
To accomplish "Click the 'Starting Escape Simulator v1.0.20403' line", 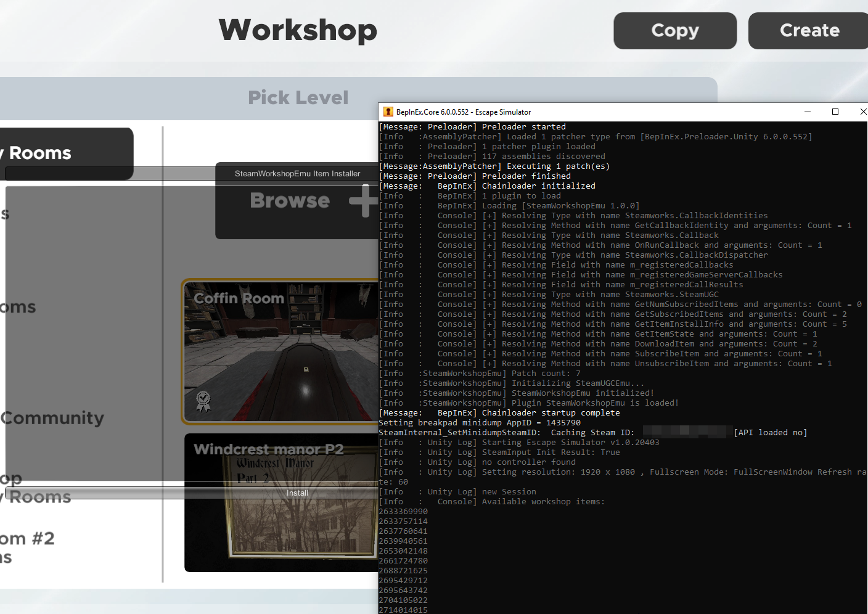I will pos(519,443).
